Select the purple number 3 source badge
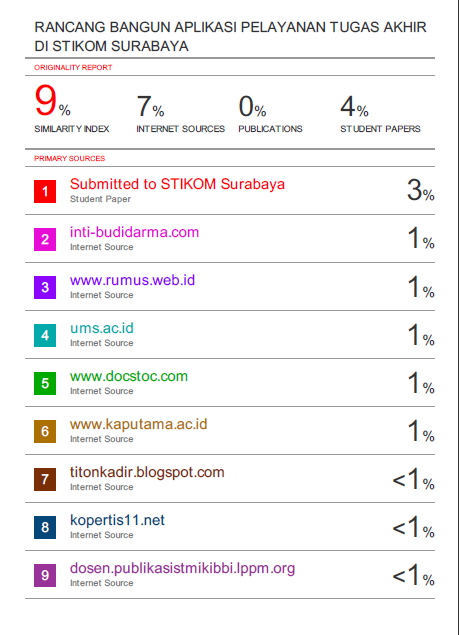The image size is (459, 635). (x=45, y=288)
